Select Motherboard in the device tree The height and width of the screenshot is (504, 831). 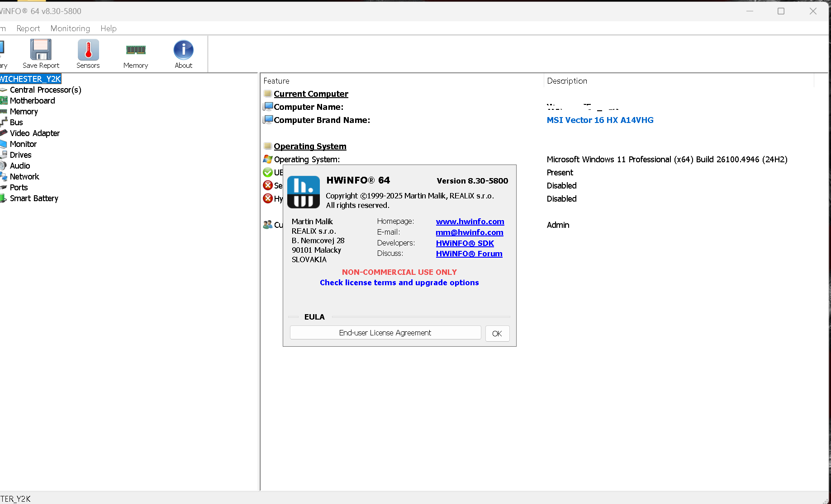(33, 101)
